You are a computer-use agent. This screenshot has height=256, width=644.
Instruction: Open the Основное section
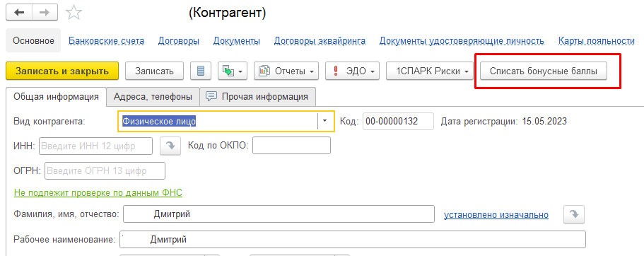pos(34,41)
